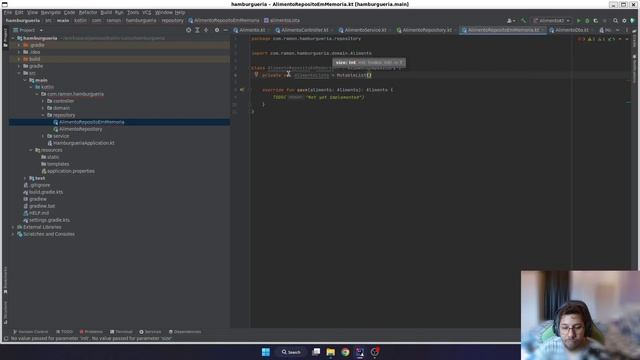Open the Bookmarks side tab
The width and height of the screenshot is (640, 360).
(5, 280)
